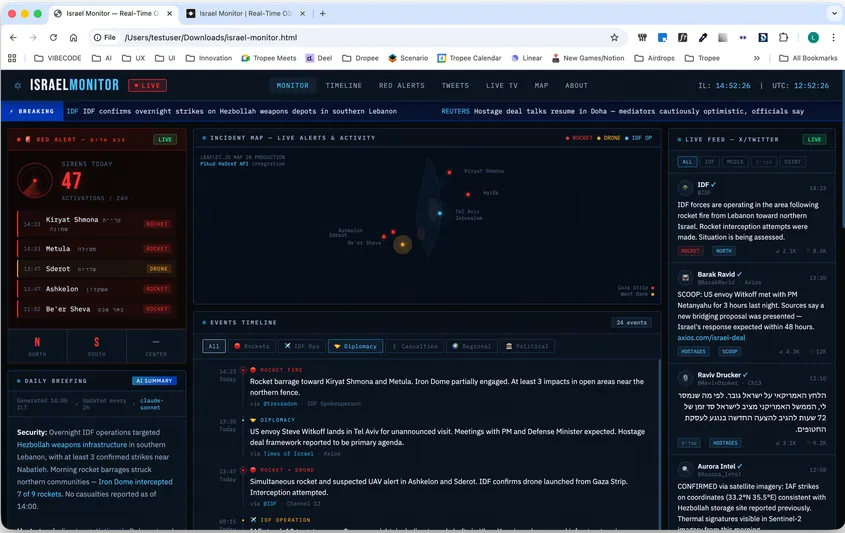Viewport: 845px width, 533px height.
Task: Select the ALL filter in live feed
Action: (687, 162)
